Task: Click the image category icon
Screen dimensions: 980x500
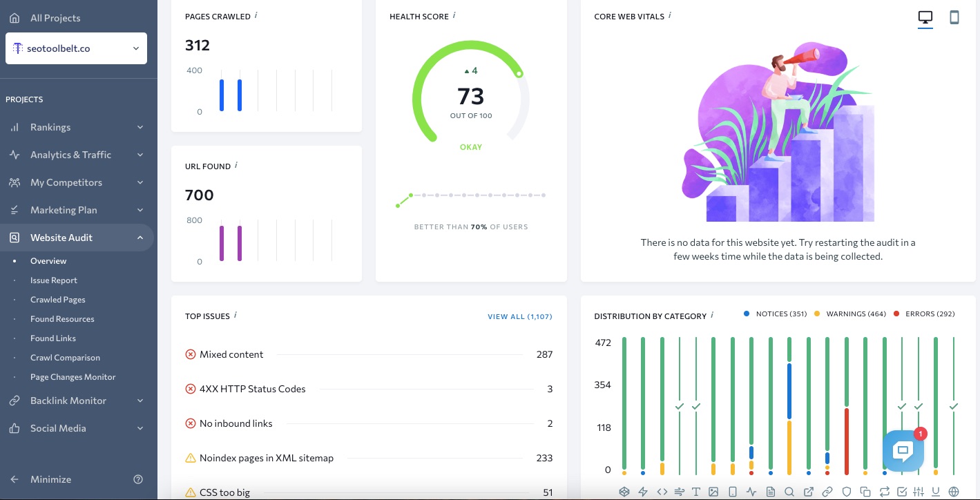Action: [713, 492]
